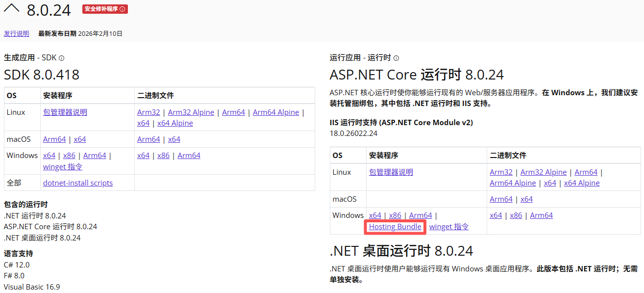This screenshot has height=293, width=644.
Task: Open ASP.NET Core Linux 包管理器说明 link
Action: click(x=391, y=172)
